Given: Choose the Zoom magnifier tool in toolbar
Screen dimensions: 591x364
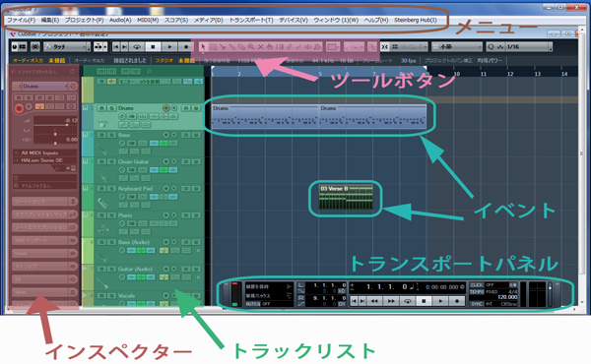Looking at the screenshot, I should (250, 46).
